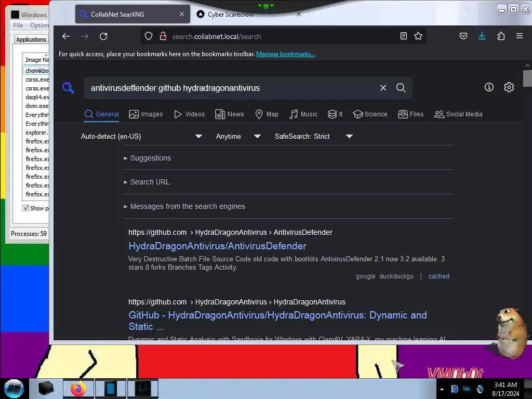
Task: Open the extensions puzzle icon
Action: [x=501, y=36]
